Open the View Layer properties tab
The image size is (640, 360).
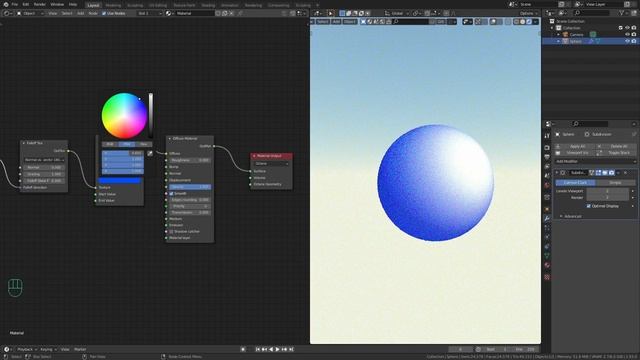click(x=547, y=167)
